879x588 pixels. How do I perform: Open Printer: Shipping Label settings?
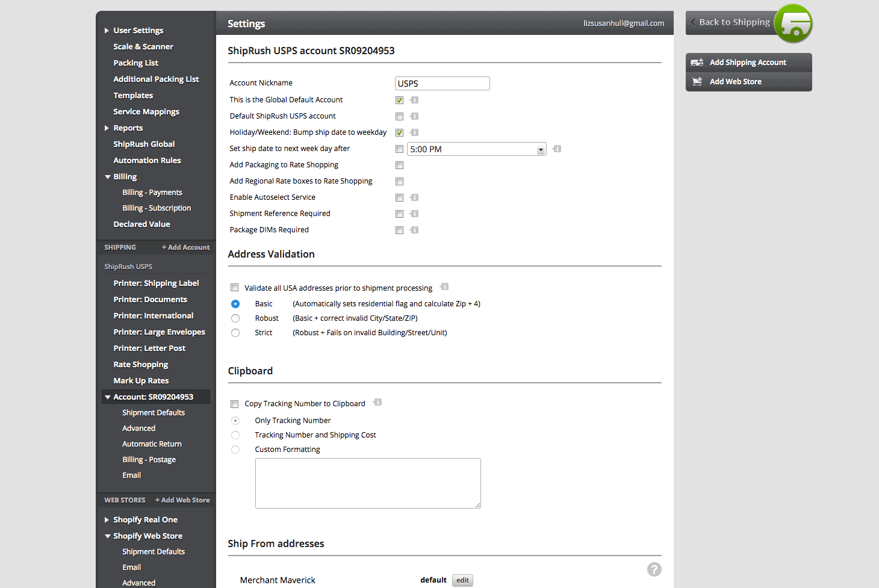point(156,283)
